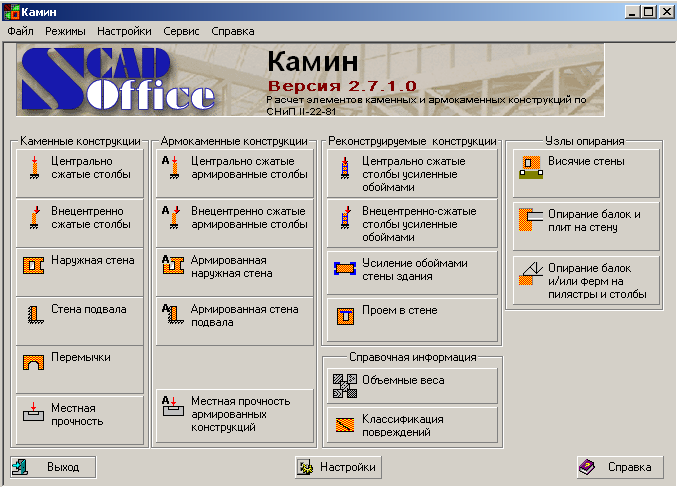Click the Армированная наружная стена icon
The height and width of the screenshot is (487, 677).
point(173,265)
